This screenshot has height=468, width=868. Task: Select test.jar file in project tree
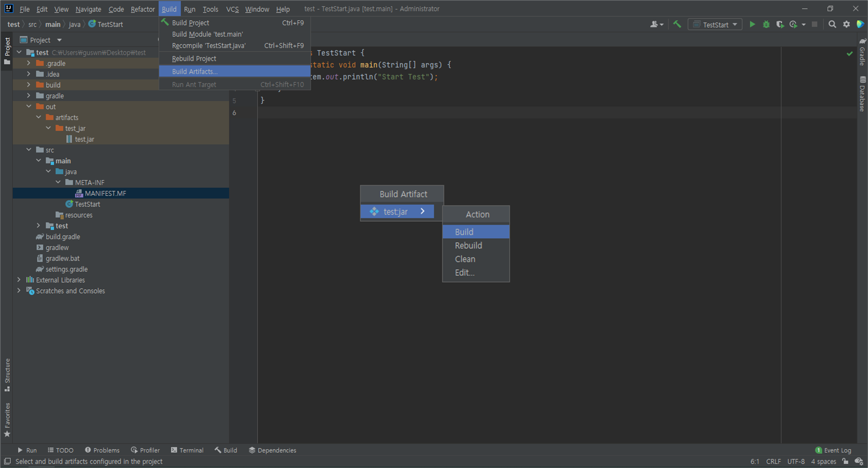84,139
